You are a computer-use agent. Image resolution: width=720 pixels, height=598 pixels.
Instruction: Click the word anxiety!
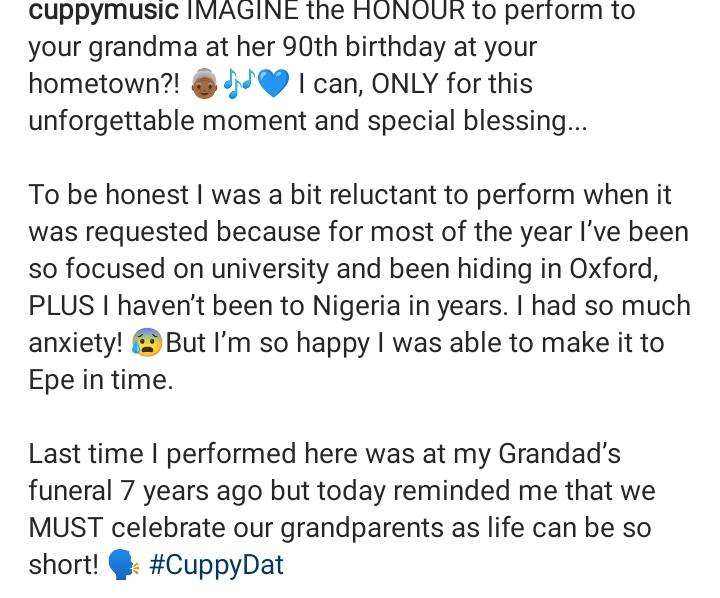coord(76,344)
